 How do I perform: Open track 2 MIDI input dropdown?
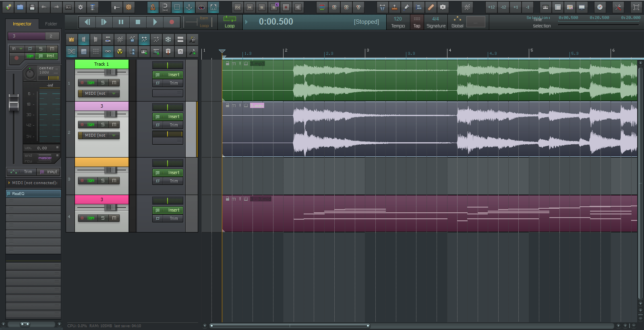(x=99, y=135)
